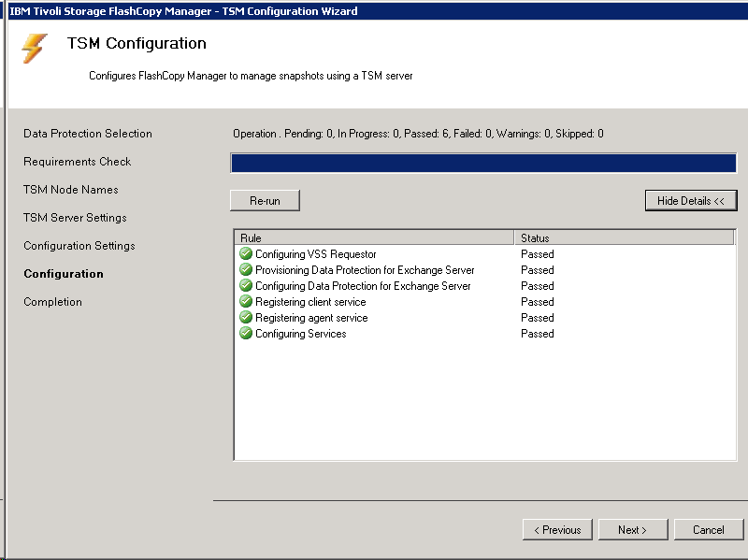Click green check icon for Registering agent service
Image resolution: width=748 pixels, height=560 pixels.
pyautogui.click(x=246, y=318)
